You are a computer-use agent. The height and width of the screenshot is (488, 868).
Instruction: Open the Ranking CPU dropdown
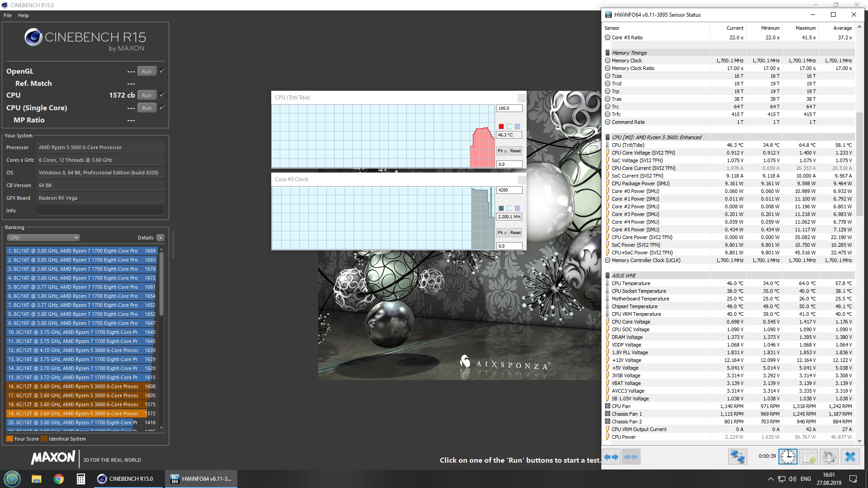(x=43, y=238)
